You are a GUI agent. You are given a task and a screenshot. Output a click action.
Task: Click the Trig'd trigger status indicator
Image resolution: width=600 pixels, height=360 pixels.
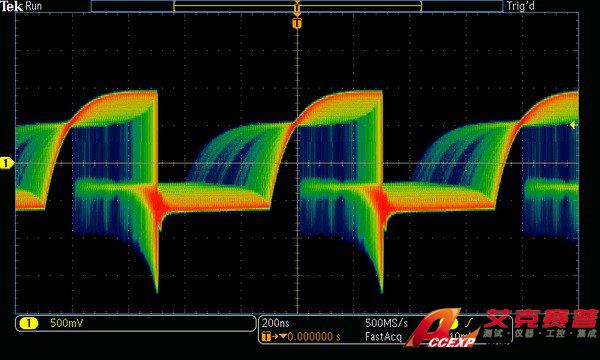click(520, 6)
